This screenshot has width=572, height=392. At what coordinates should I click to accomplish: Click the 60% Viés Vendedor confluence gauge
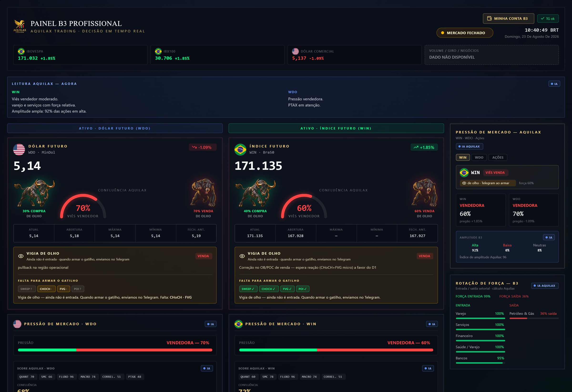pos(304,206)
